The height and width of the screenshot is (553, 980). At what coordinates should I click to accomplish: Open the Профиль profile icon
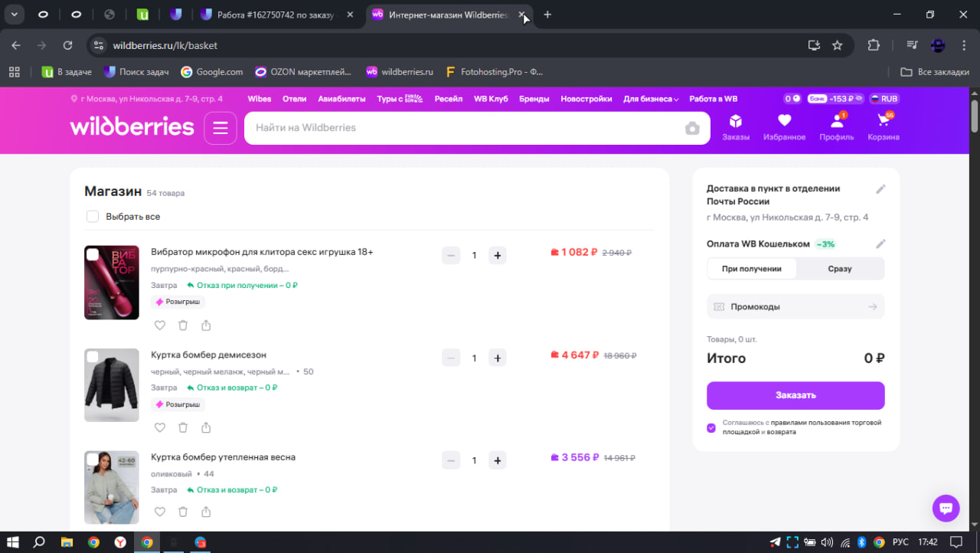[x=836, y=127]
